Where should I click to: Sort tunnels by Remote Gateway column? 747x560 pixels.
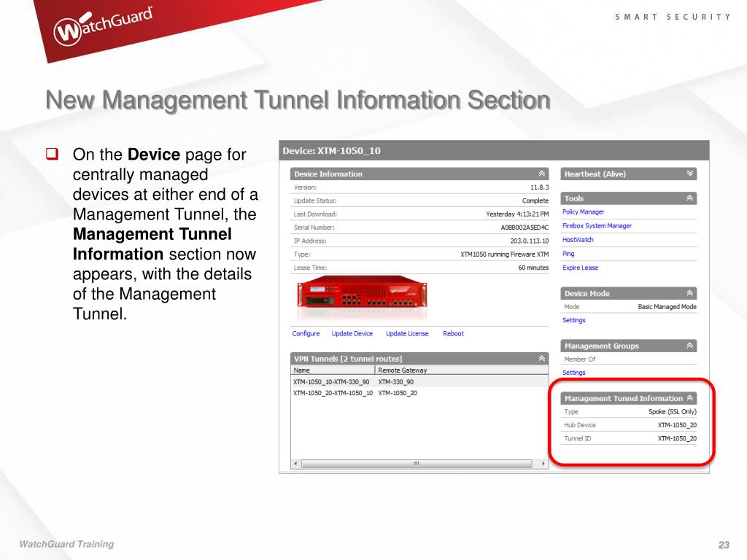pyautogui.click(x=462, y=370)
